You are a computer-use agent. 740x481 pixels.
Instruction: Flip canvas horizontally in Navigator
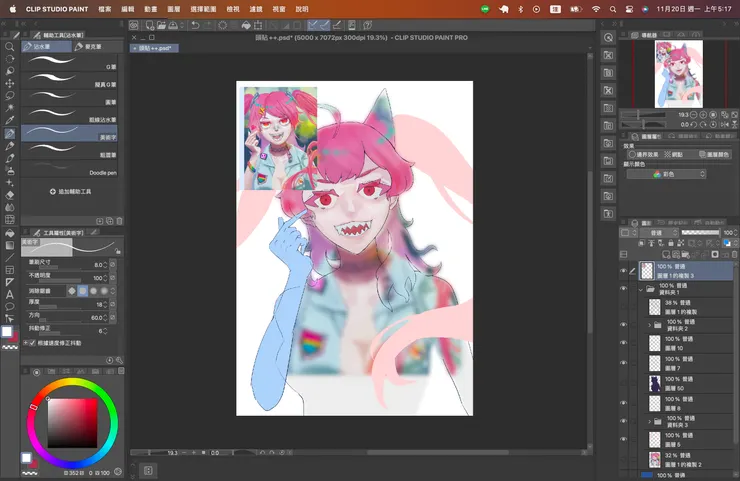coord(724,125)
